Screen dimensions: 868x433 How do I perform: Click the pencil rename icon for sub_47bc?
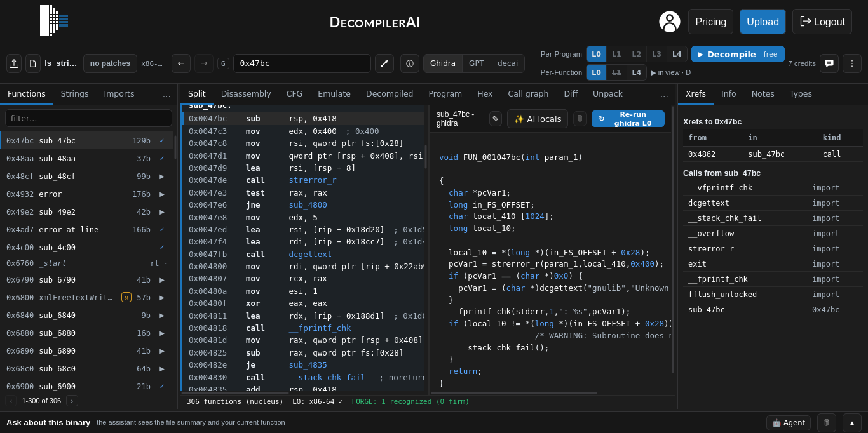click(496, 119)
